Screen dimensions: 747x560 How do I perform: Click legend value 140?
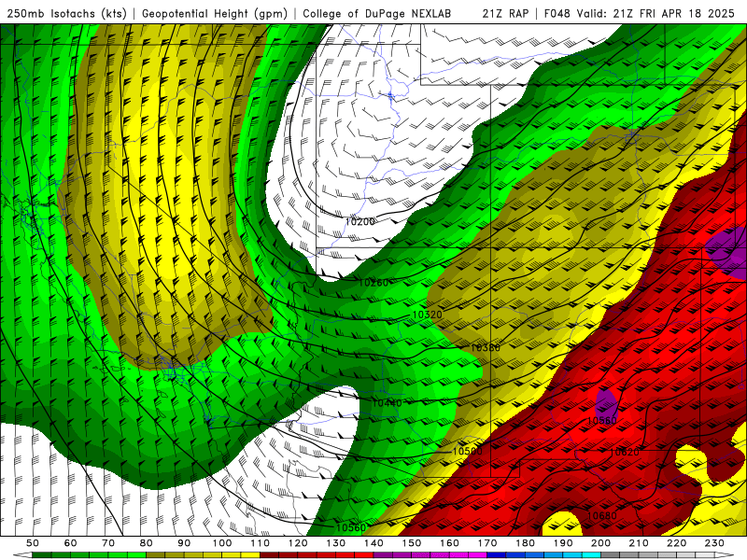click(x=373, y=543)
